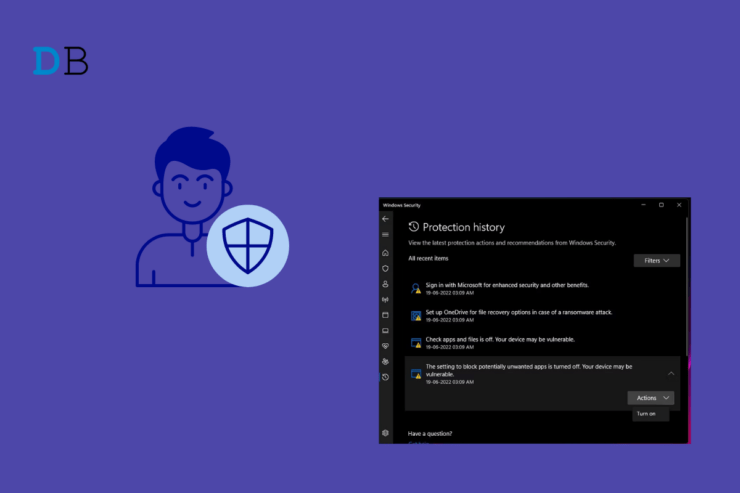The image size is (740, 493).
Task: Open Family options icon in sidebar
Action: (x=386, y=361)
